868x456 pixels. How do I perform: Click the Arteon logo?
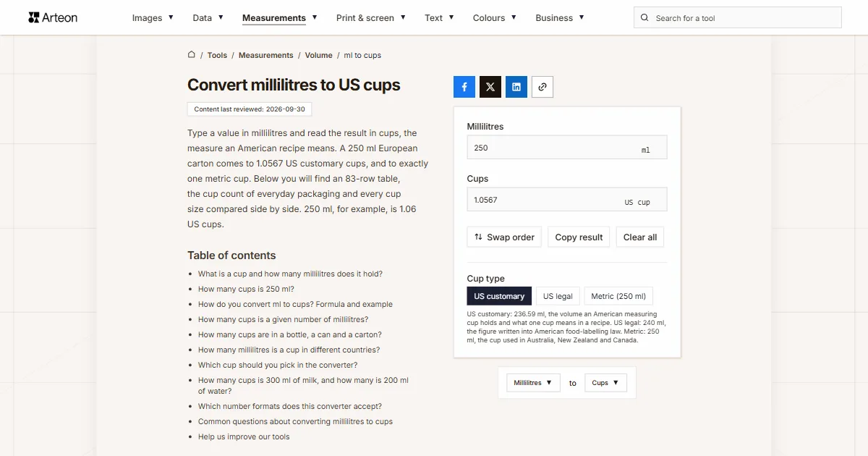(x=53, y=17)
